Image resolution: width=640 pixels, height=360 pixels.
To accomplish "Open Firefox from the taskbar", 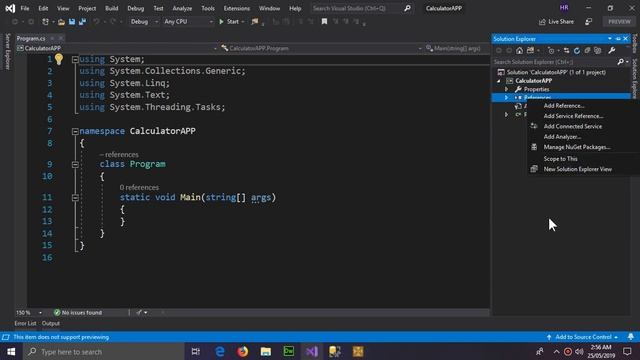I will click(243, 351).
